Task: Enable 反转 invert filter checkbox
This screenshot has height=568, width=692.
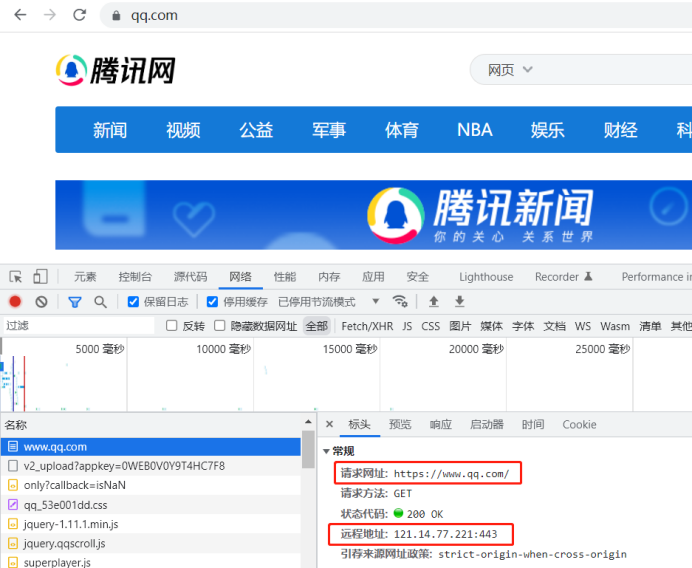Action: click(x=171, y=326)
